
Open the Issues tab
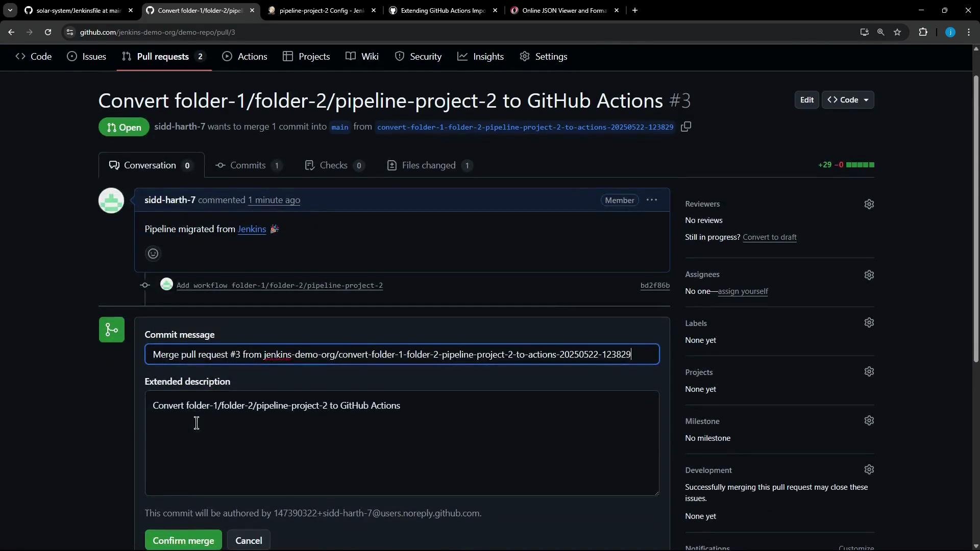point(87,57)
